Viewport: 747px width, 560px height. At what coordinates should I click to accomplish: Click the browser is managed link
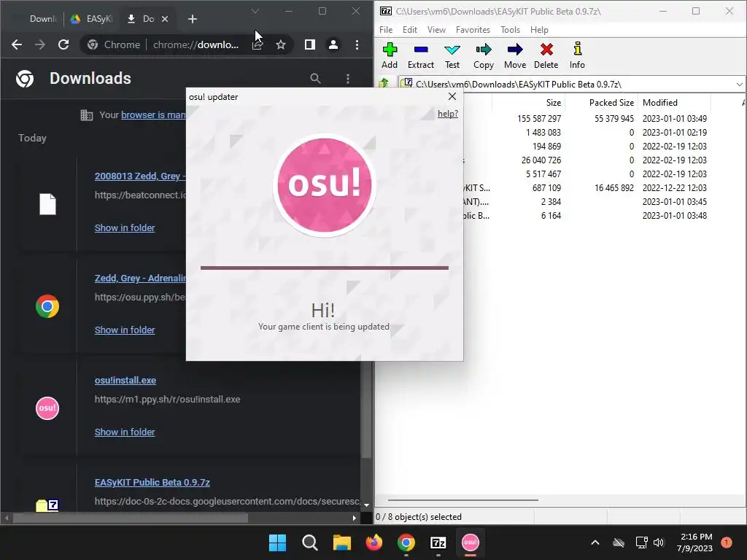153,114
